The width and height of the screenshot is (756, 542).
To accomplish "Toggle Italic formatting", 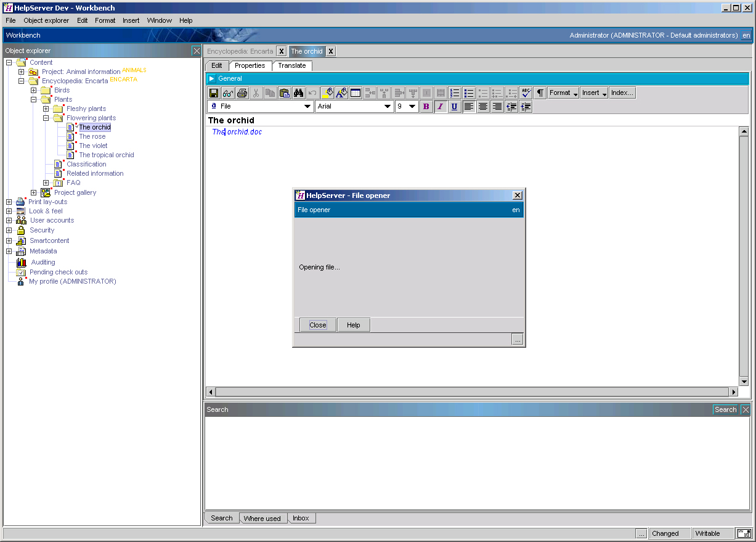I will click(x=441, y=107).
